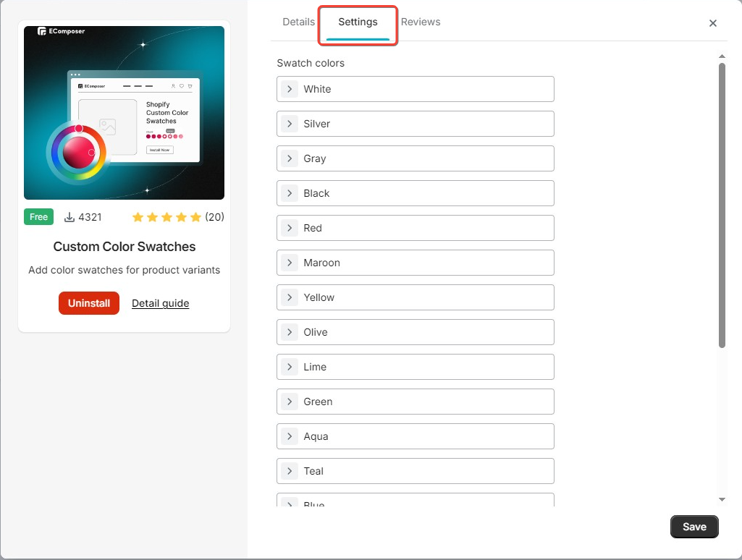742x560 pixels.
Task: Expand the Red swatch chevron
Action: coord(290,228)
